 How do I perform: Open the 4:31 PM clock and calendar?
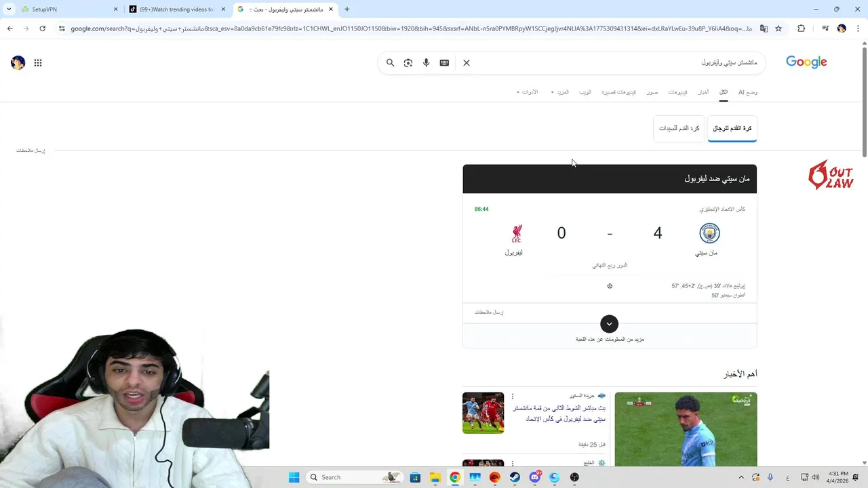pos(838,477)
